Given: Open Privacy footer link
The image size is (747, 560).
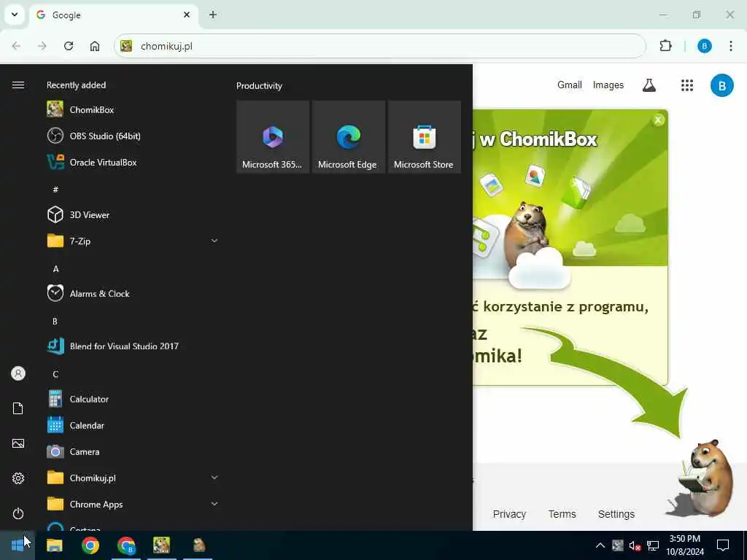Looking at the screenshot, I should (x=509, y=514).
